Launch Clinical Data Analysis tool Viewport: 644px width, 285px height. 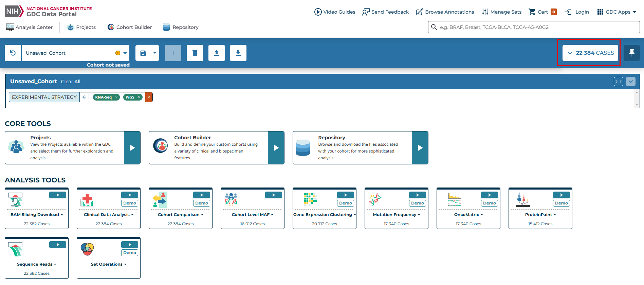click(130, 195)
